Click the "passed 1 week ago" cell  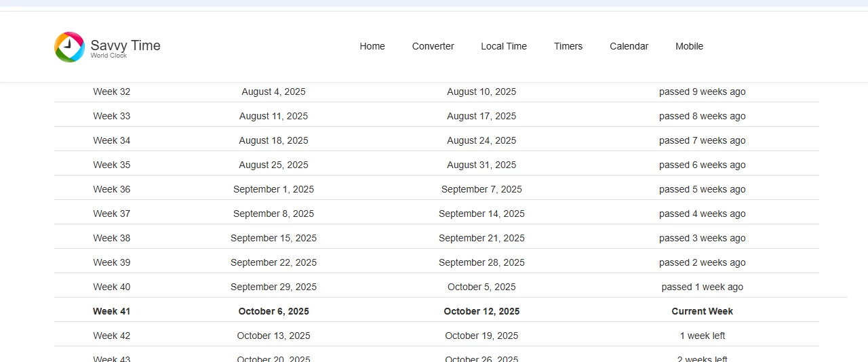pyautogui.click(x=702, y=287)
